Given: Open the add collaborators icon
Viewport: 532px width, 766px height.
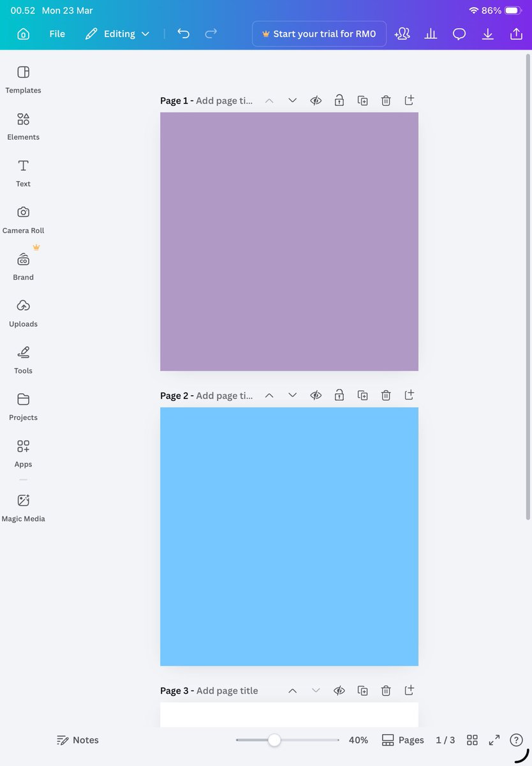Looking at the screenshot, I should click(x=403, y=34).
